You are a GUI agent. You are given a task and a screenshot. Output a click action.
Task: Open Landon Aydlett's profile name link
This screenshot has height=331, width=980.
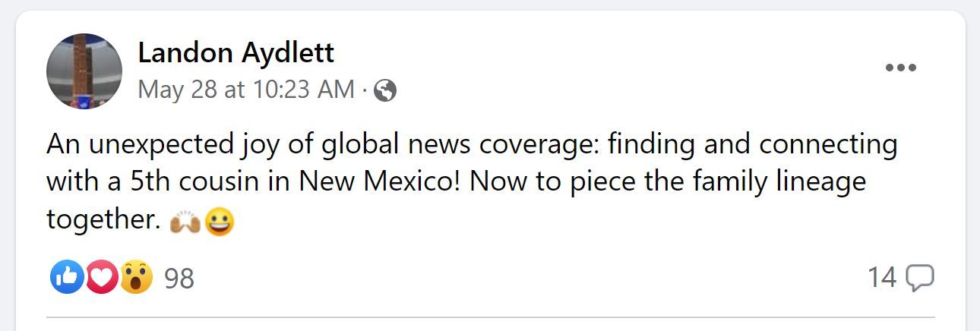point(236,53)
